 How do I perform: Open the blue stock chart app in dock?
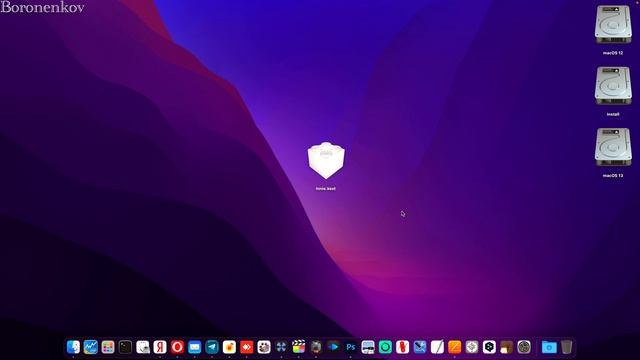91,347
